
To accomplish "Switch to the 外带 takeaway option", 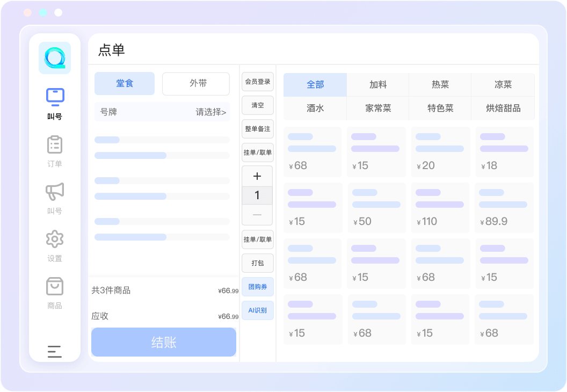I will 196,84.
